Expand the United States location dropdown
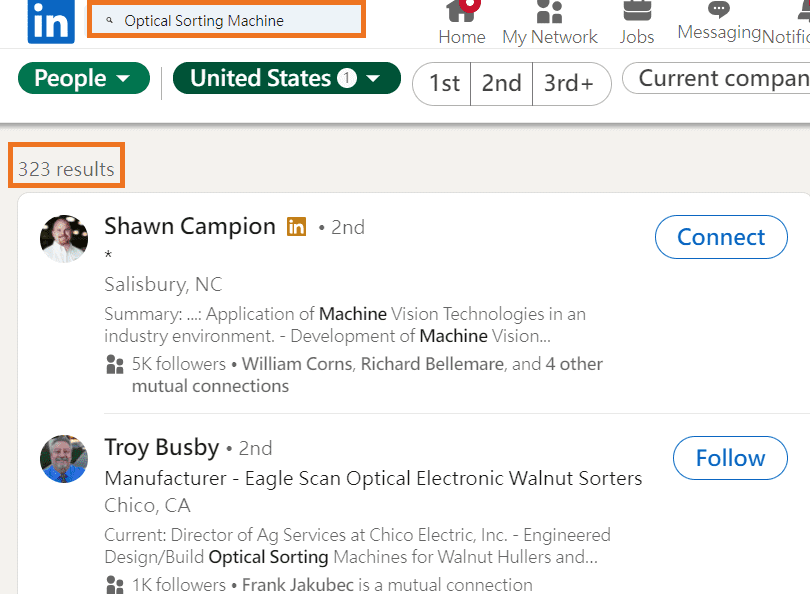 (x=287, y=79)
